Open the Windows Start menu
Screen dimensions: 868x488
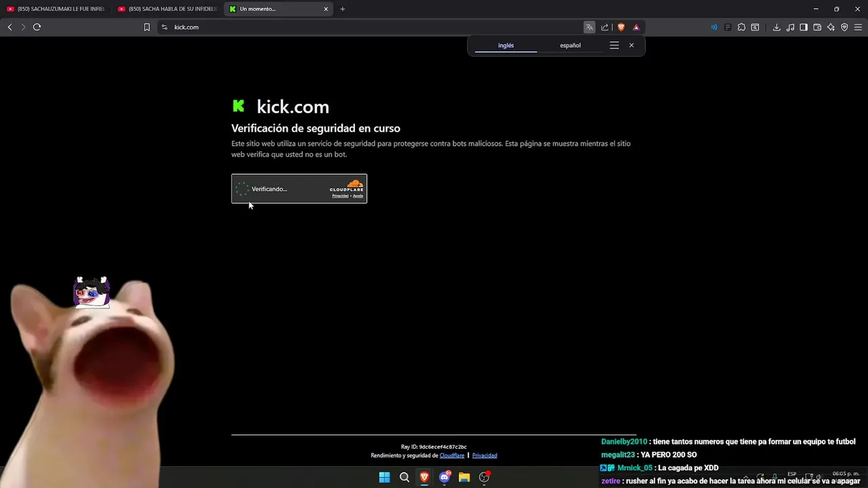click(384, 477)
